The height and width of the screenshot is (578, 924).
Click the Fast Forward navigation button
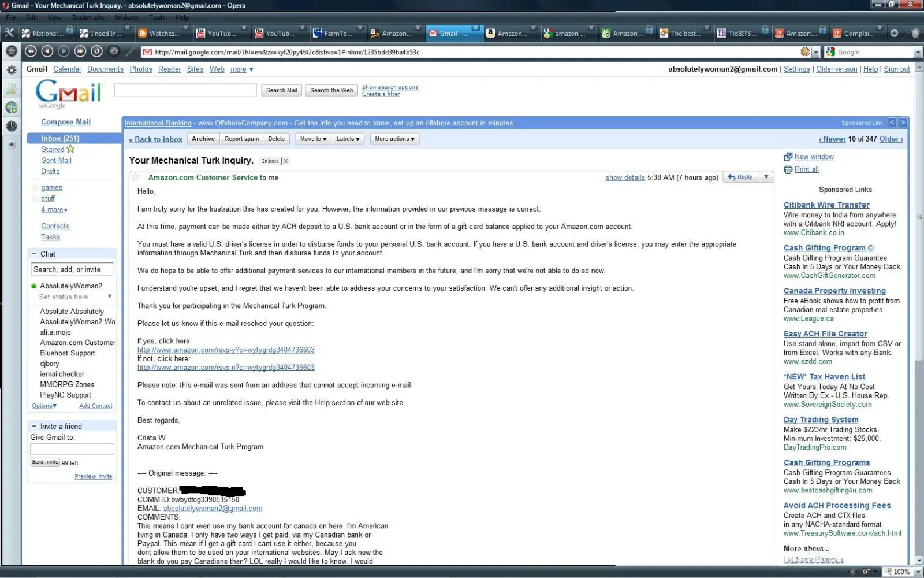click(80, 51)
